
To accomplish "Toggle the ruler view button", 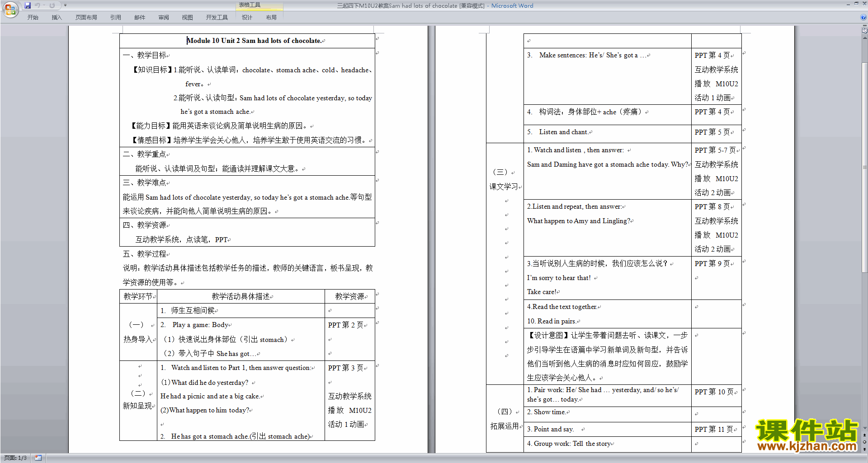I will [x=865, y=31].
